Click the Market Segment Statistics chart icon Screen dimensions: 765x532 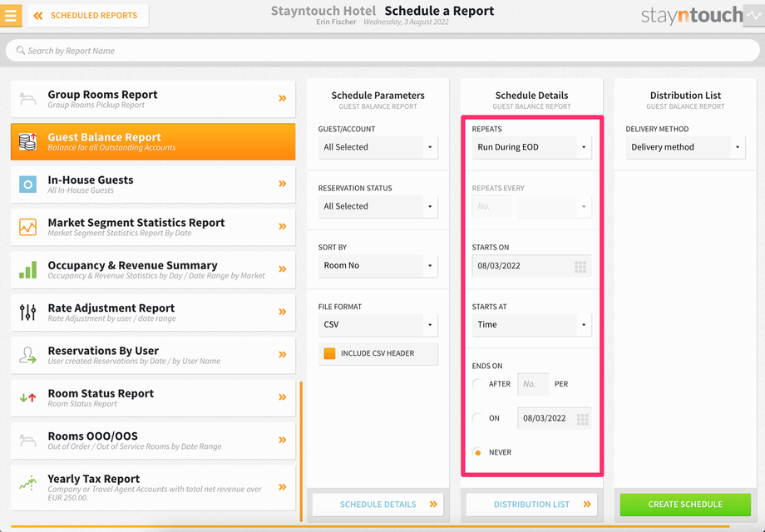27,227
